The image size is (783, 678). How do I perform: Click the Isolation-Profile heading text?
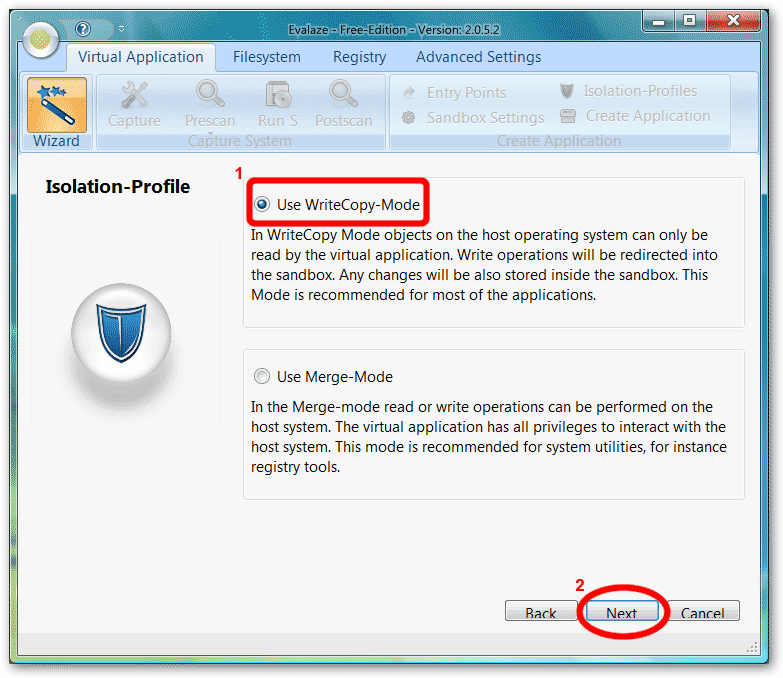tap(118, 187)
